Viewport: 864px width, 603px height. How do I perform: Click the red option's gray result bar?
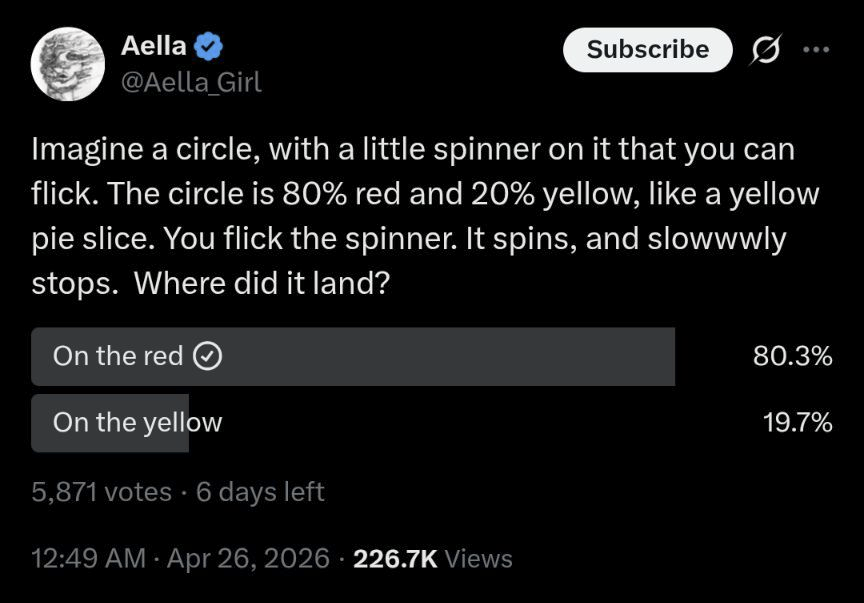click(450, 356)
